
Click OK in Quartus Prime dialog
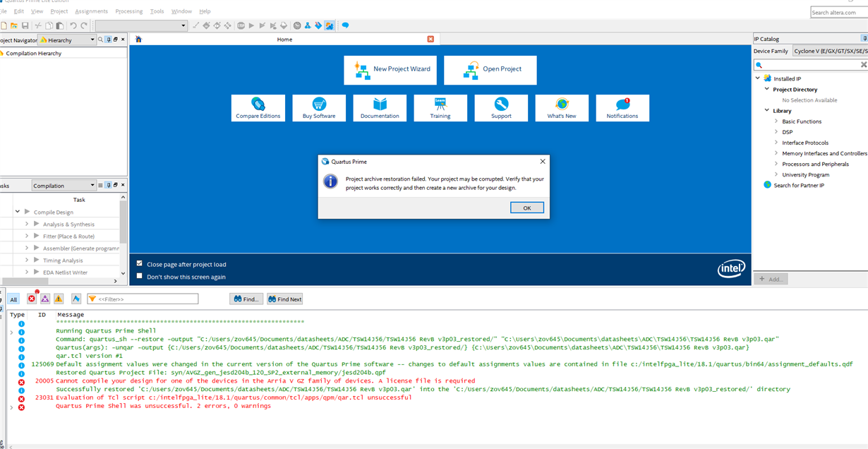pos(527,208)
